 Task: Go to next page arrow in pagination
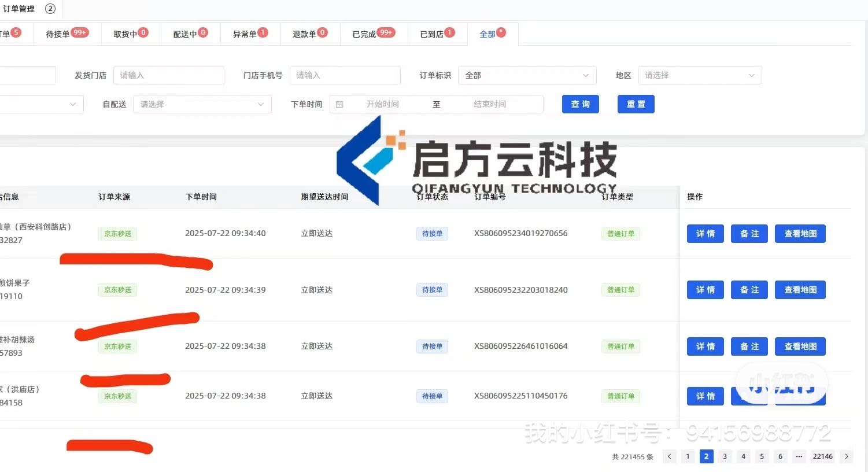coord(847,456)
